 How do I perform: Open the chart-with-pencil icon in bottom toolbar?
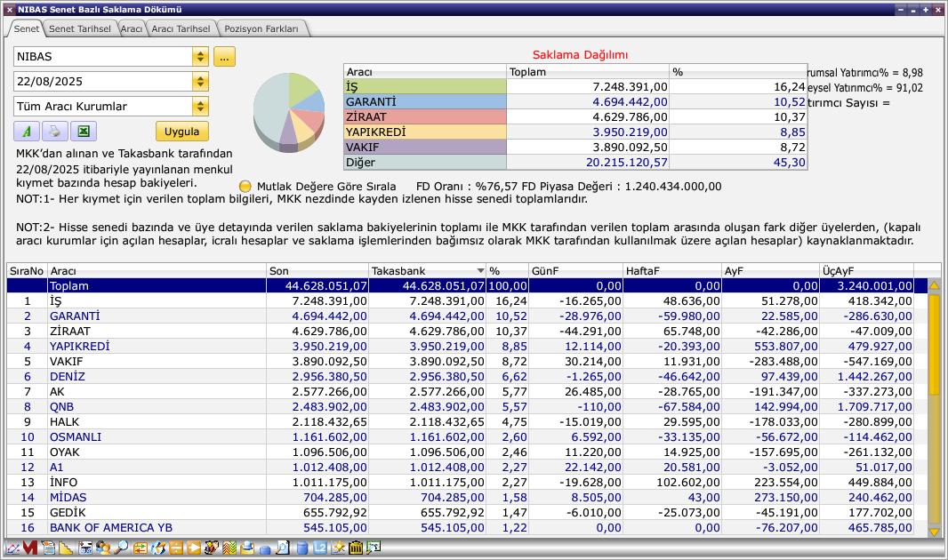[12, 548]
